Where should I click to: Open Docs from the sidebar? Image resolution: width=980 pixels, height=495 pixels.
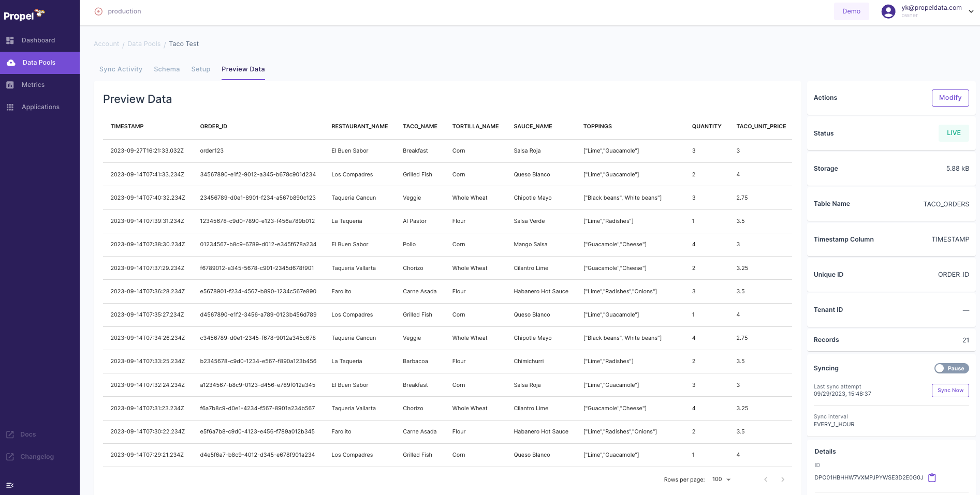point(27,434)
